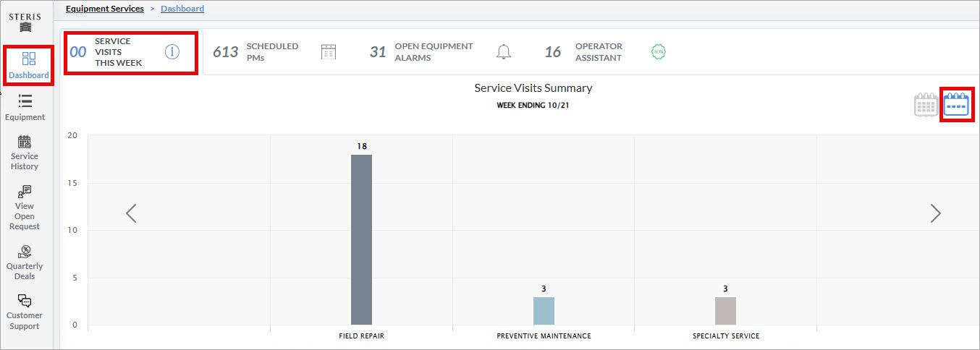Click the WEEK ENDING 10/21 text
The width and height of the screenshot is (980, 350).
pos(533,106)
